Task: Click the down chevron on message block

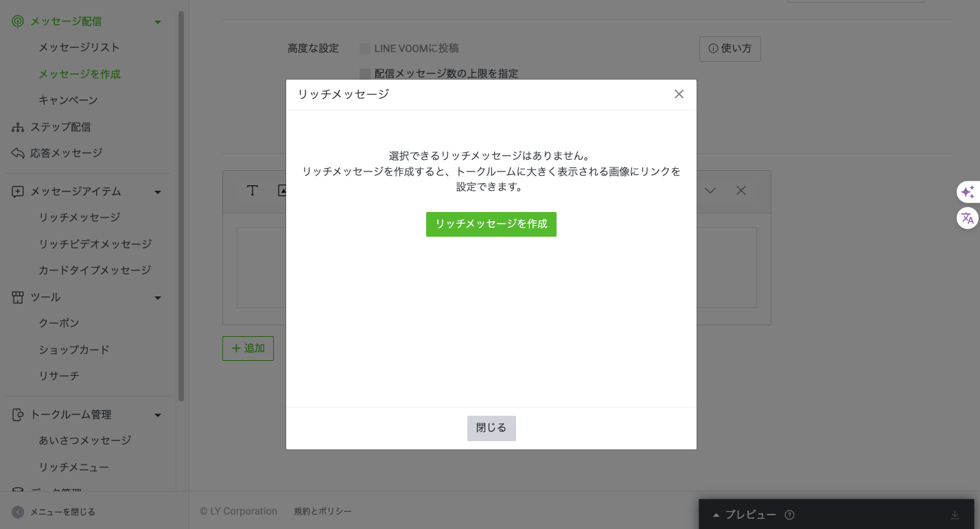Action: pos(710,191)
